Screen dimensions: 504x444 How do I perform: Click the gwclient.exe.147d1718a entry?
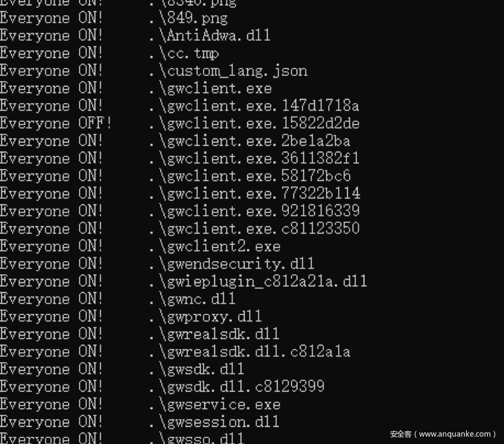[254, 106]
